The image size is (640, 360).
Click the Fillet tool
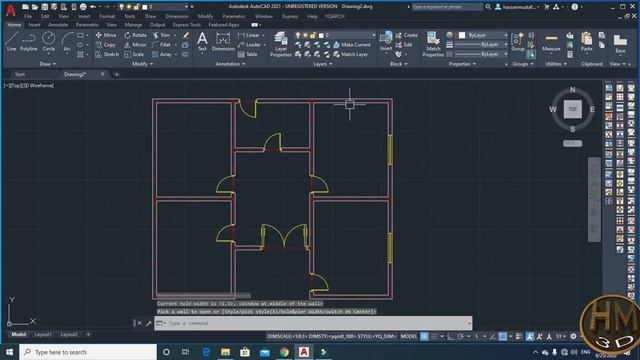pyautogui.click(x=162, y=45)
